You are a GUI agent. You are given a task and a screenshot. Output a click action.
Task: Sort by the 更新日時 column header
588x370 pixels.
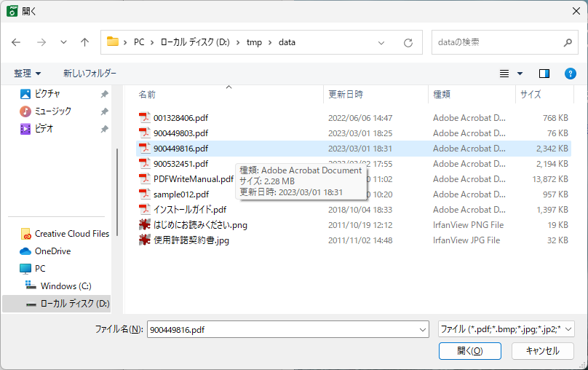pyautogui.click(x=346, y=95)
